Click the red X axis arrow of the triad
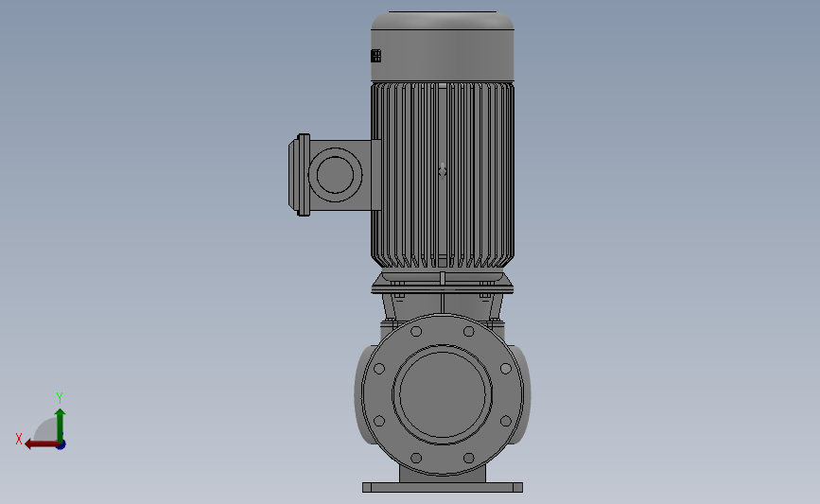The width and height of the screenshot is (820, 504). [x=42, y=444]
